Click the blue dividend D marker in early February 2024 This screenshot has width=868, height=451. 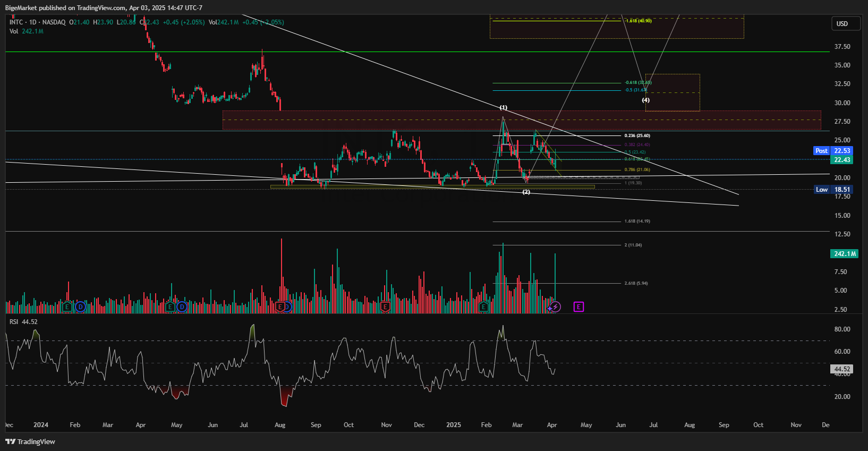80,307
